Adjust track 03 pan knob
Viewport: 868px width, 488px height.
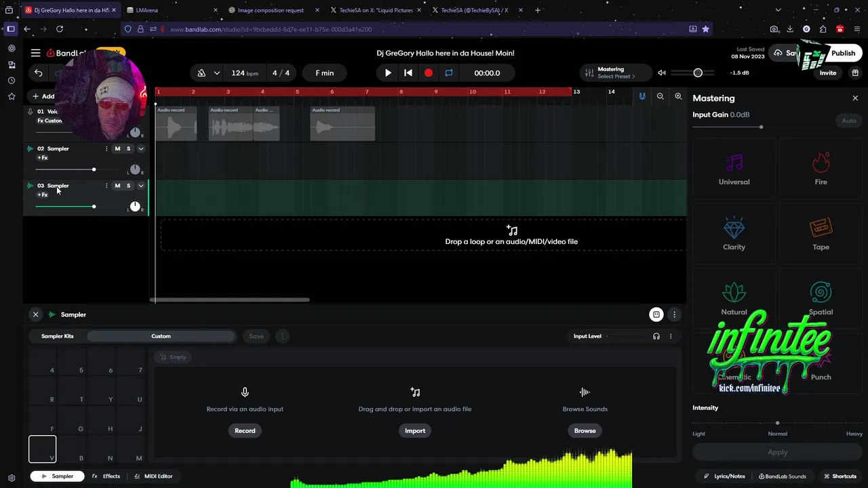click(x=135, y=206)
